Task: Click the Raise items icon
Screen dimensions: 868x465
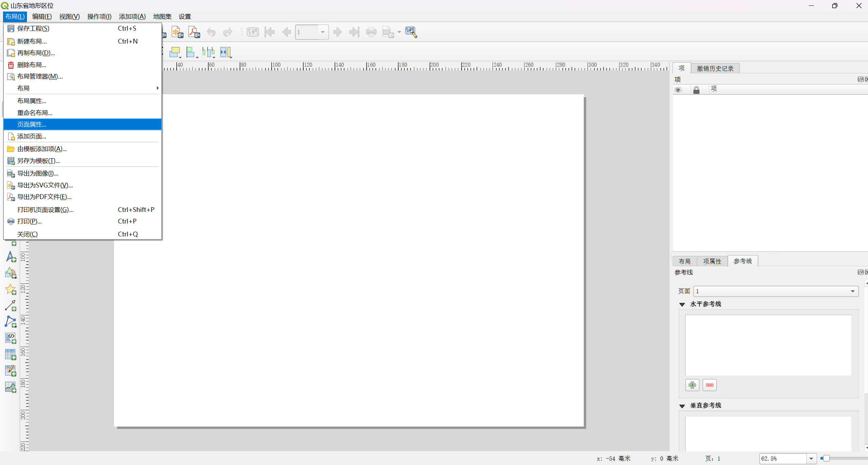Action: click(x=175, y=52)
